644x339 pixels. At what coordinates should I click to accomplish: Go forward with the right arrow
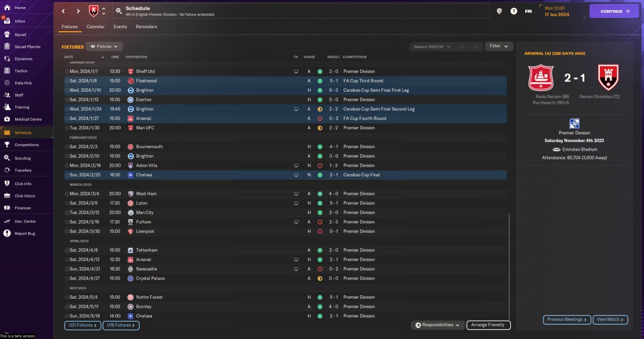click(x=78, y=11)
